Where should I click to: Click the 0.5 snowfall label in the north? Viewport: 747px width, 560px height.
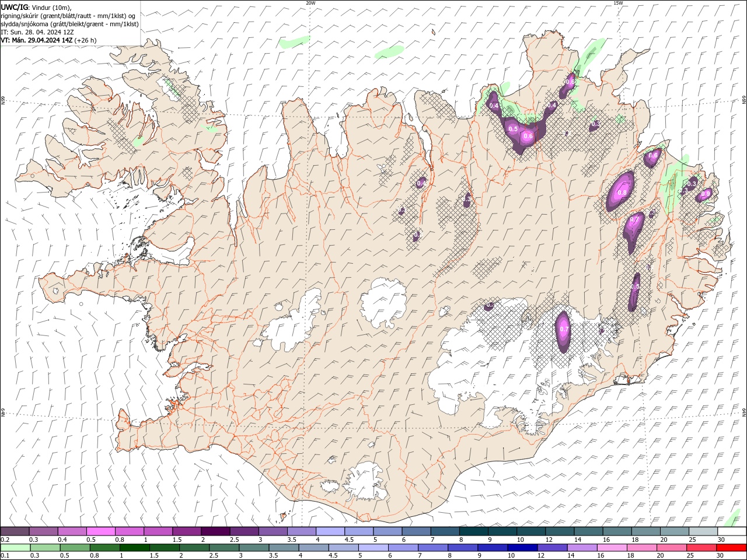[x=513, y=129]
